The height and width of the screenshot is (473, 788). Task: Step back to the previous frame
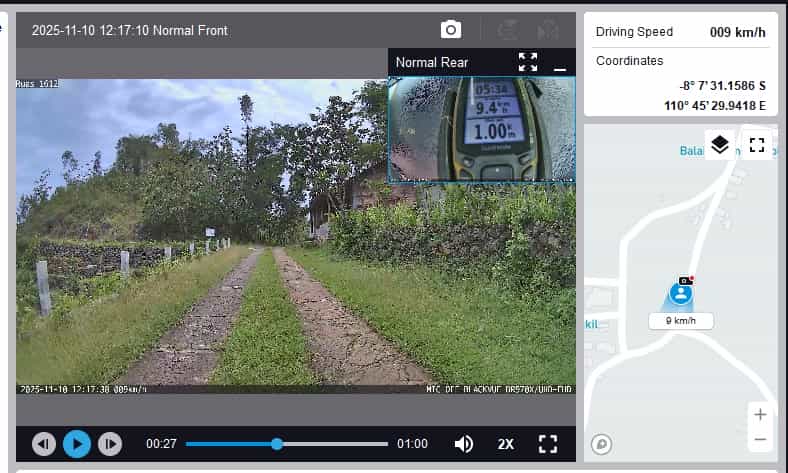(x=43, y=443)
